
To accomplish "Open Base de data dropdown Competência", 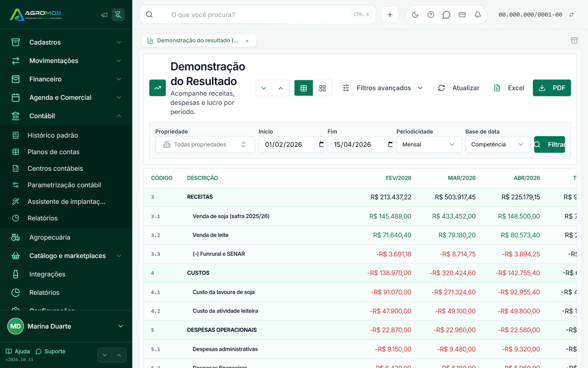I will [498, 144].
